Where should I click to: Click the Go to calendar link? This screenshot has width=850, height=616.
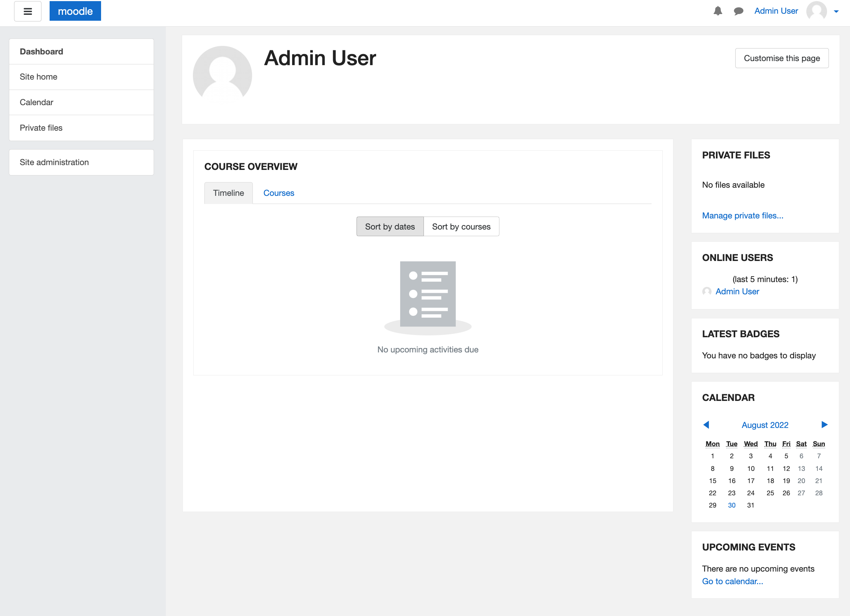point(732,581)
